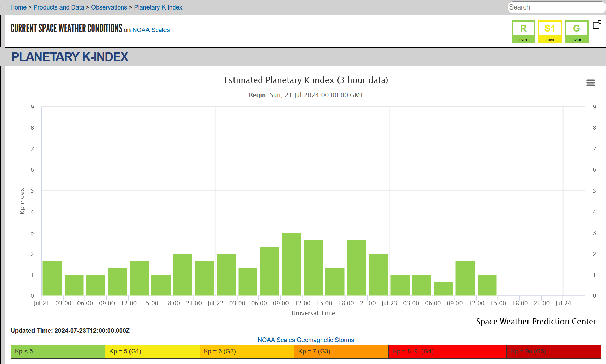This screenshot has width=606, height=364.
Task: Select the dark red Kp = 9o (G5) swatch
Action: [x=554, y=351]
